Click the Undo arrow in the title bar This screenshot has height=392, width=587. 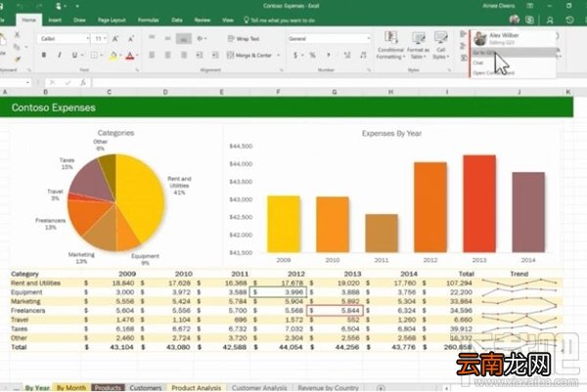click(21, 6)
